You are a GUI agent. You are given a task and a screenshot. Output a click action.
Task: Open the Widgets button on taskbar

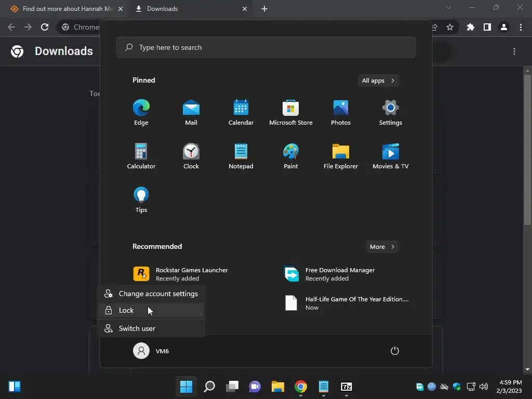tap(15, 387)
